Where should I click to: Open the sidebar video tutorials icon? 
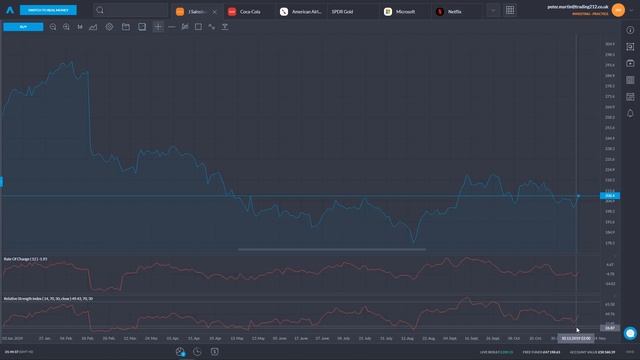click(630, 63)
